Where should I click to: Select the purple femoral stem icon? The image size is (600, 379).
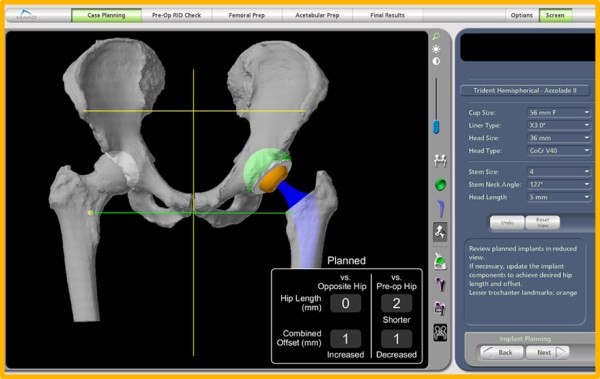pyautogui.click(x=440, y=209)
